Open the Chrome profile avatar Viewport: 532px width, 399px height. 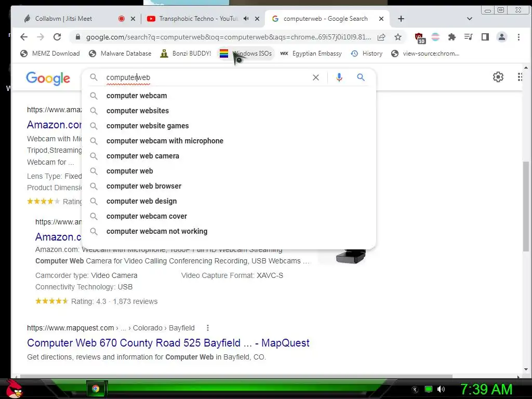[x=501, y=37]
